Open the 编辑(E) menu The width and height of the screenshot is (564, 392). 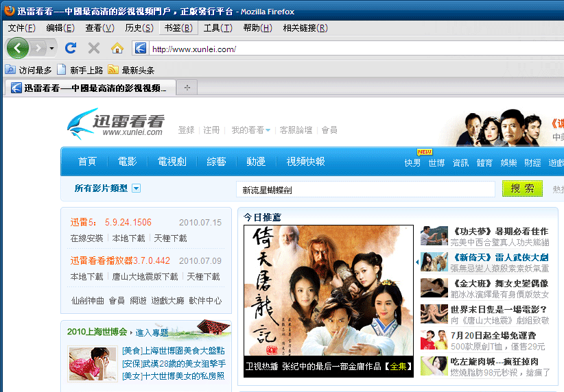(60, 28)
